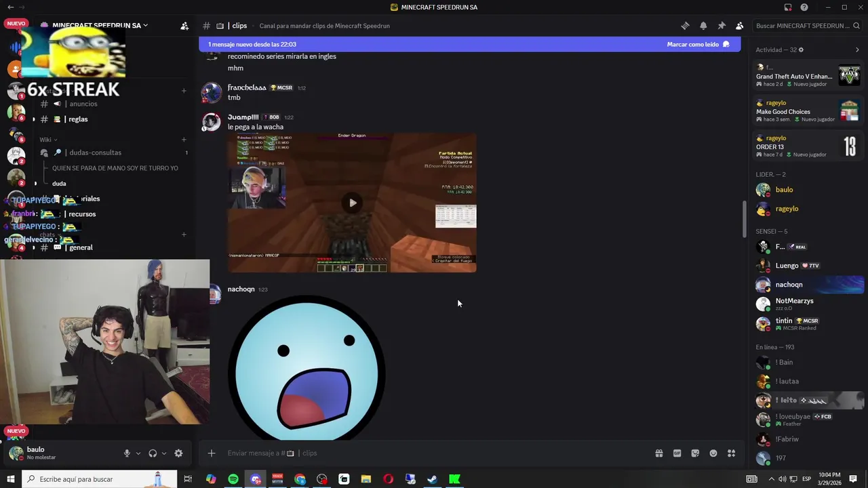Viewport: 868px width, 488px height.
Task: Create channel with plus beside Wiki
Action: pos(184,140)
